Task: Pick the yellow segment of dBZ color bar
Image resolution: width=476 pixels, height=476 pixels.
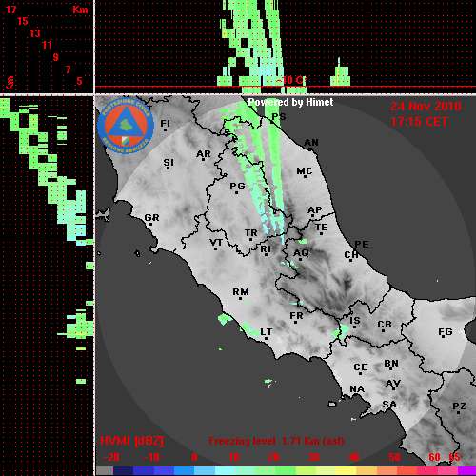Action: pyautogui.click(x=346, y=471)
